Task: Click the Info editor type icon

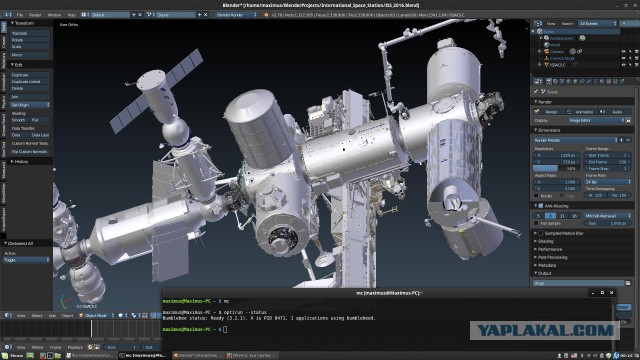Action: (x=7, y=15)
